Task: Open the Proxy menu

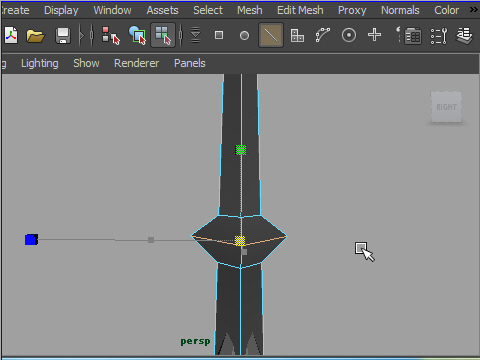Action: 352,10
